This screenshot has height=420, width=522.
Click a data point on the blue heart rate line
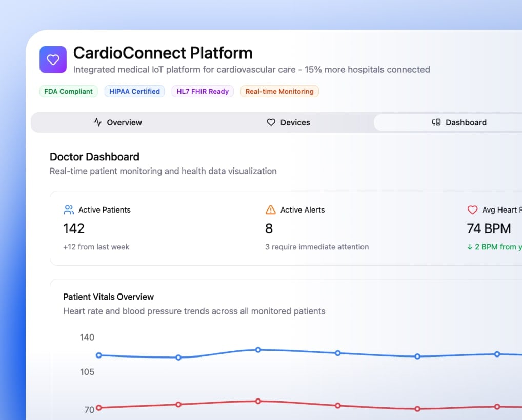(x=257, y=350)
